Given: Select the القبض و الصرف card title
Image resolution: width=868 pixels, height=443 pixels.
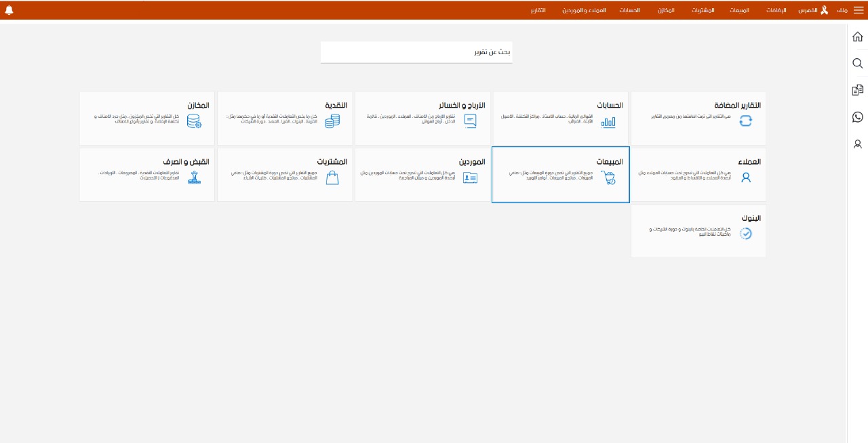Looking at the screenshot, I should pos(186,162).
